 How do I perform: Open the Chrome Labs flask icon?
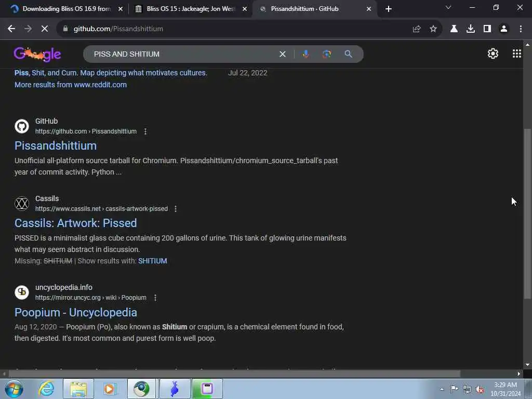(454, 29)
